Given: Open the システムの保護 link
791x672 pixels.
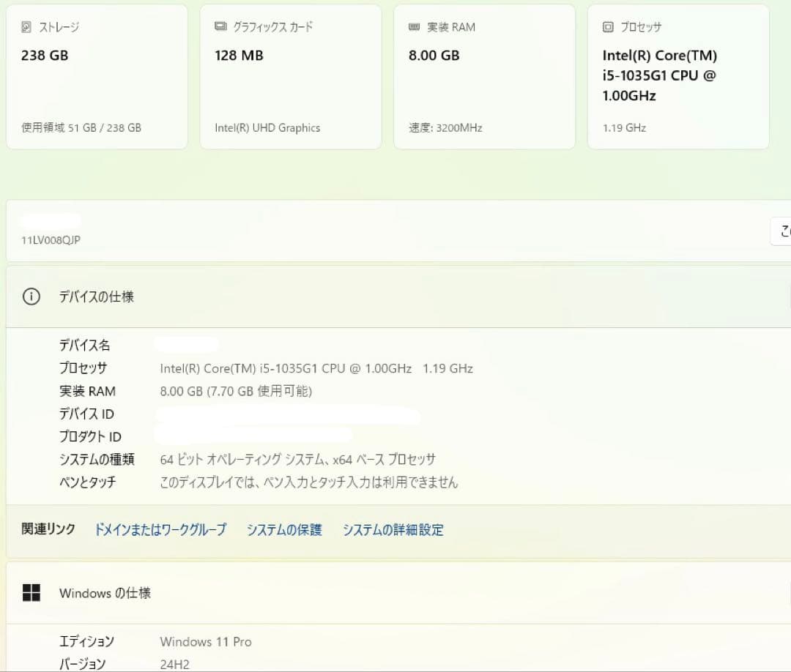Looking at the screenshot, I should point(284,530).
